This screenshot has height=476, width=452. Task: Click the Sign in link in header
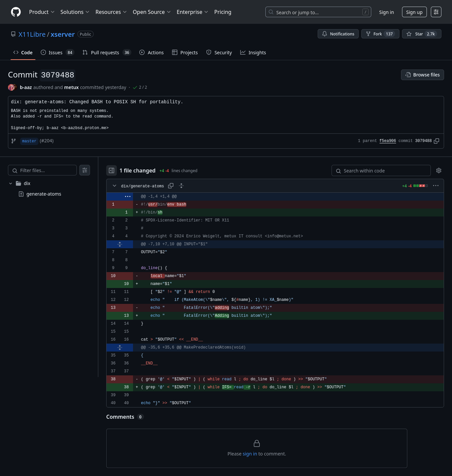point(386,12)
